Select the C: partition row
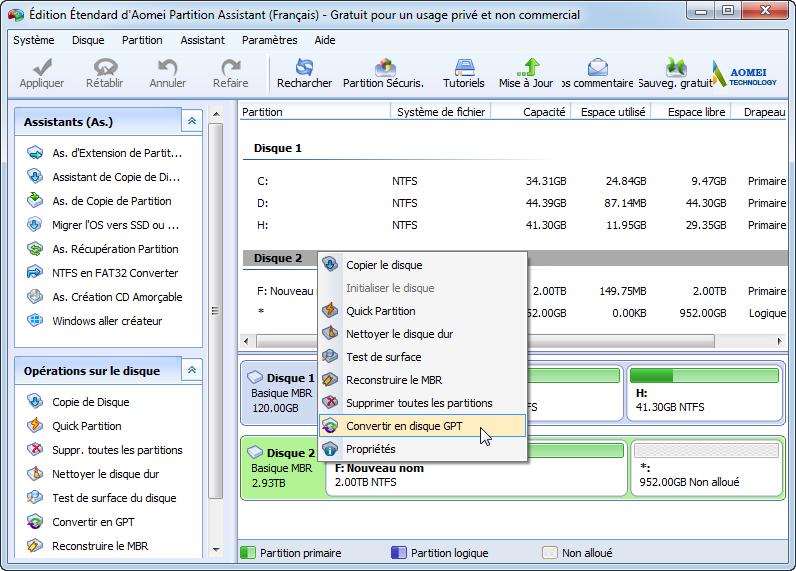The image size is (796, 571). tap(514, 181)
